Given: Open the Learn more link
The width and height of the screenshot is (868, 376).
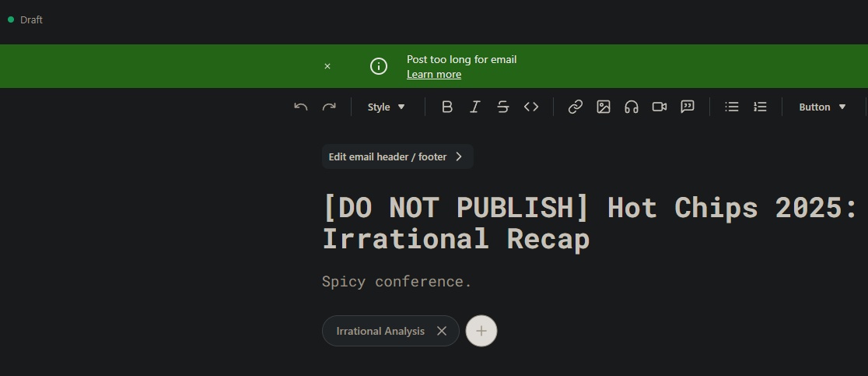Looking at the screenshot, I should coord(434,74).
